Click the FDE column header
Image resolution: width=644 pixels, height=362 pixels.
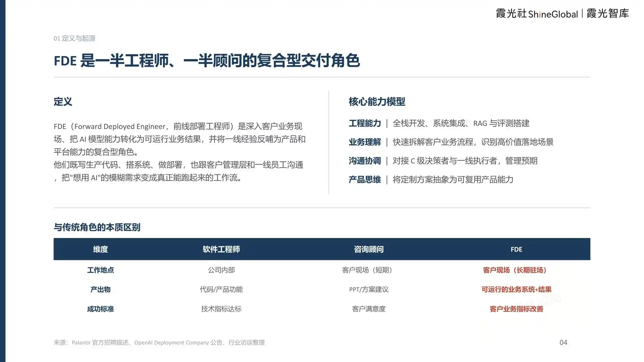click(516, 249)
